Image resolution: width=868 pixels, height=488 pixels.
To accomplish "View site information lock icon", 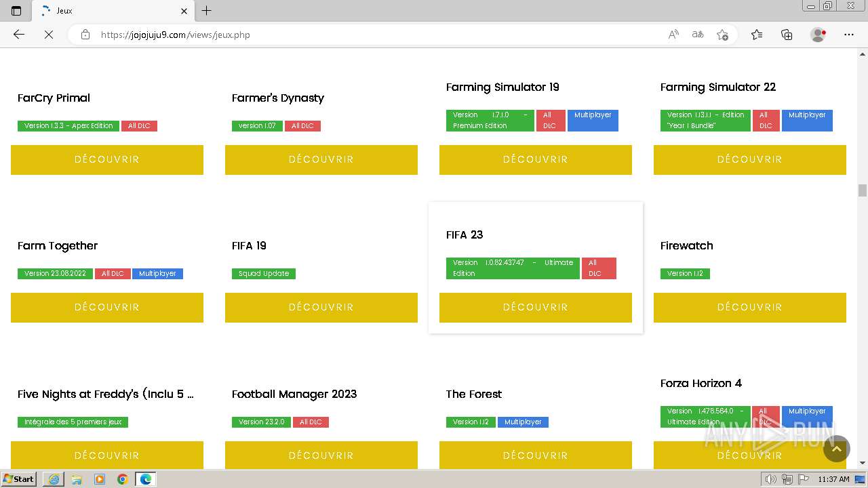I will (85, 35).
